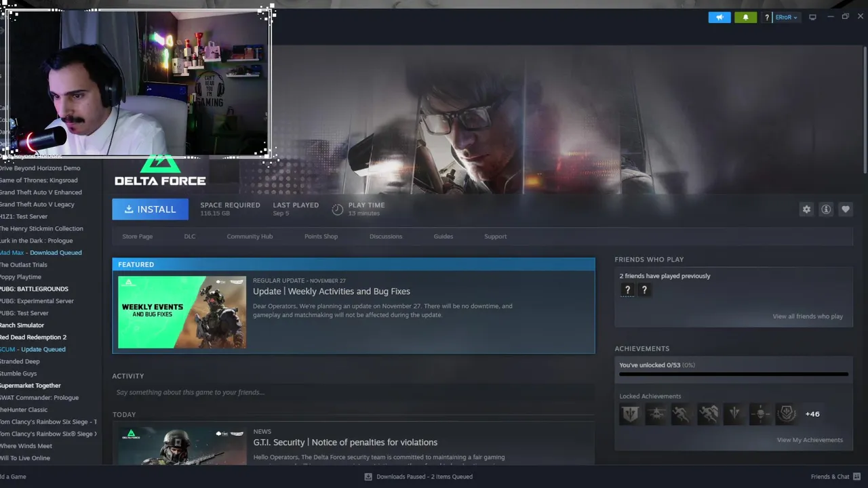This screenshot has width=868, height=488.
Task: Select Drive Beyond Horizons Demo in library
Action: (x=39, y=168)
